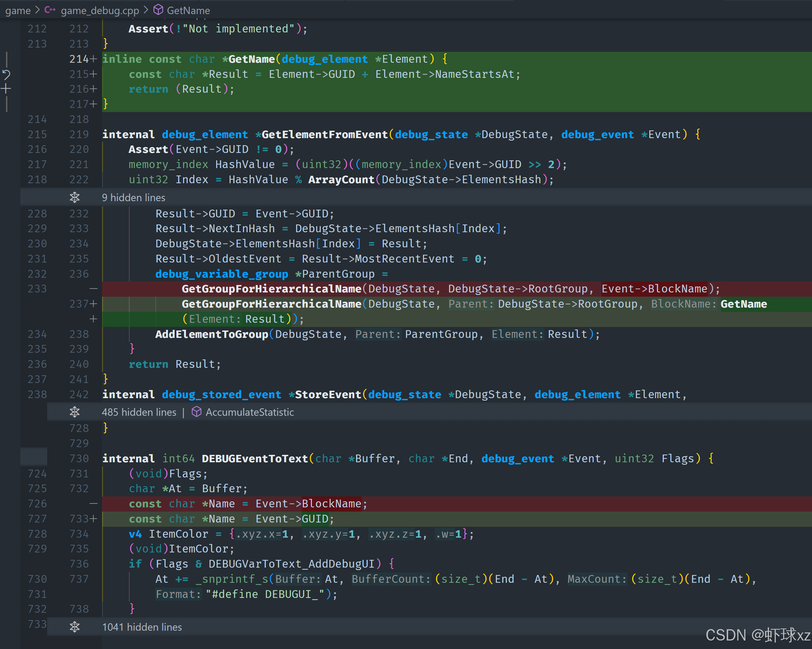Click the GetName cube symbol icon

point(158,10)
